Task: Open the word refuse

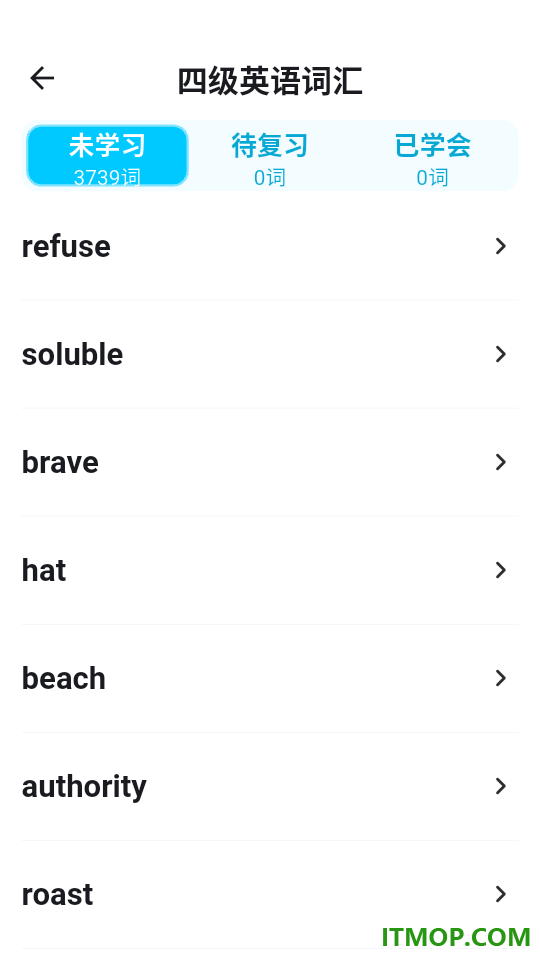Action: pos(270,246)
